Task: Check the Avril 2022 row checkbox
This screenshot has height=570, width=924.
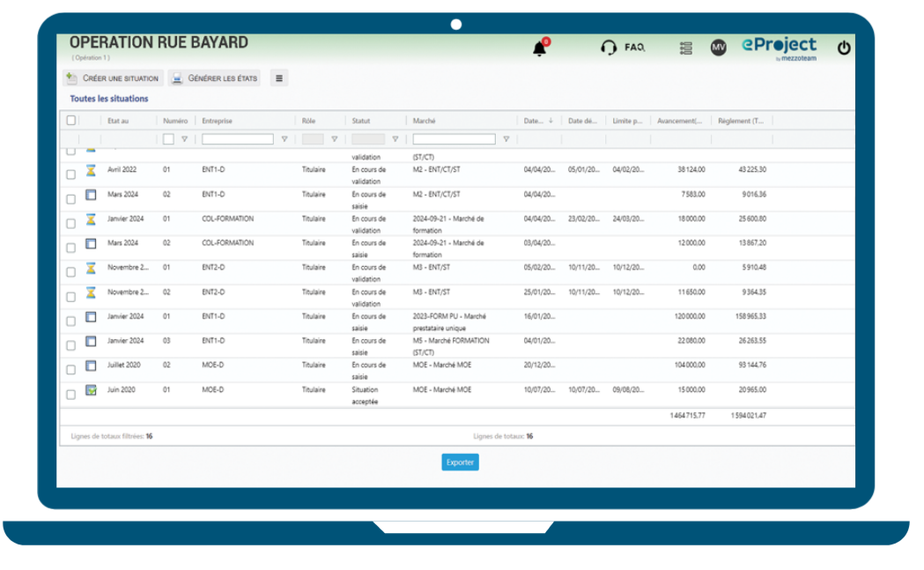Action: (x=70, y=174)
